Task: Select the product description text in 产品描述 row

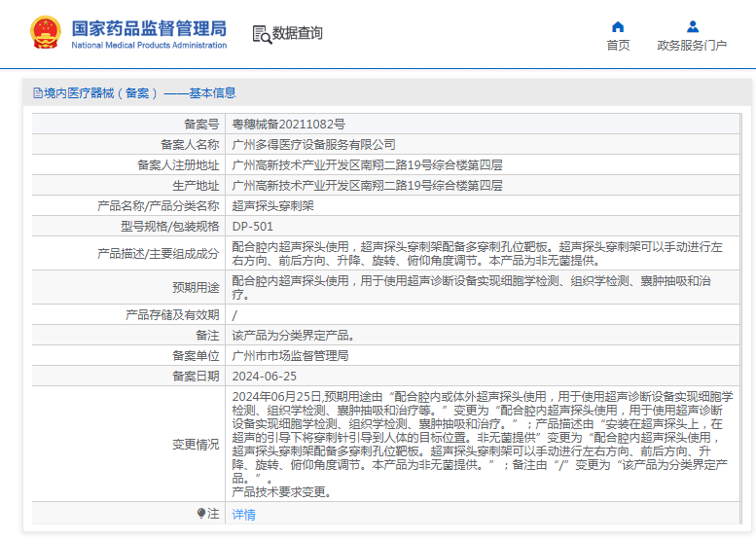Action: [478, 254]
